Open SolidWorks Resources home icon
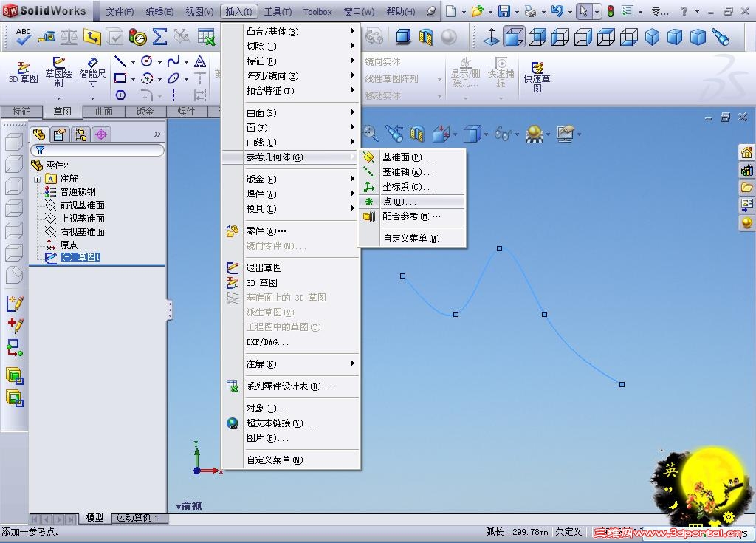This screenshot has width=756, height=543. coord(747,152)
